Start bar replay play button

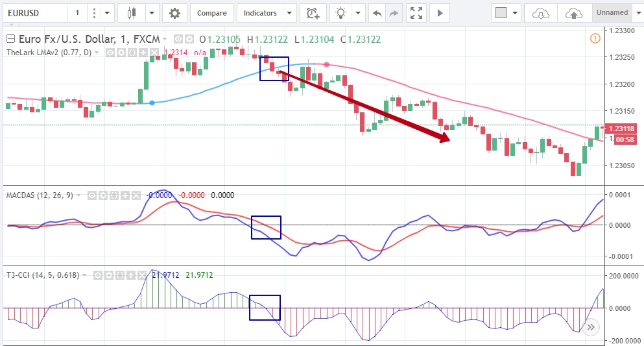tap(440, 13)
